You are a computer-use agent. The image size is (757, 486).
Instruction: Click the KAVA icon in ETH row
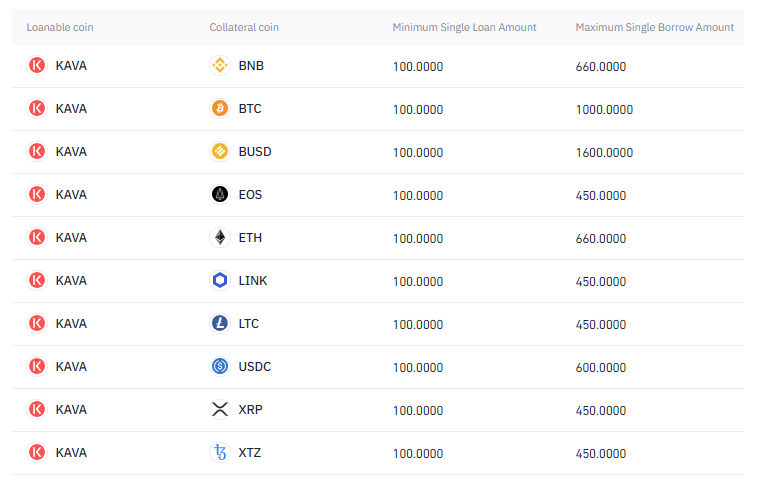(x=37, y=237)
